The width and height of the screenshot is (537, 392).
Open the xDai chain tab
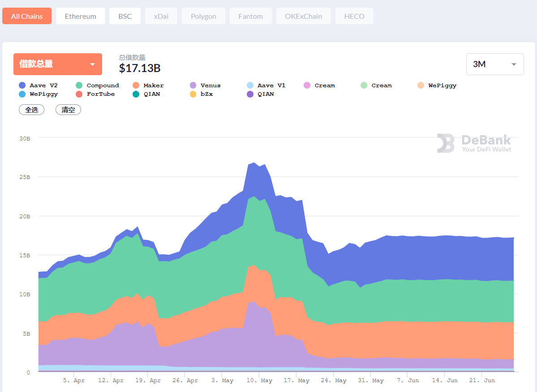[x=161, y=16]
